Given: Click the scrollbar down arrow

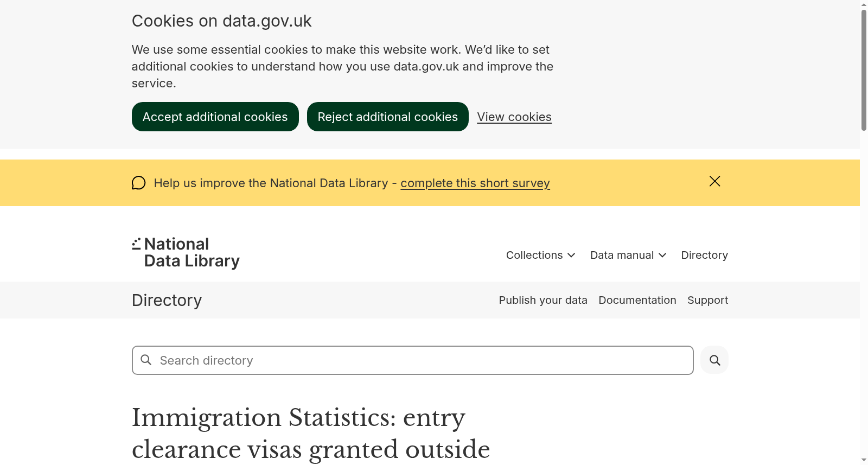Looking at the screenshot, I should [864, 460].
